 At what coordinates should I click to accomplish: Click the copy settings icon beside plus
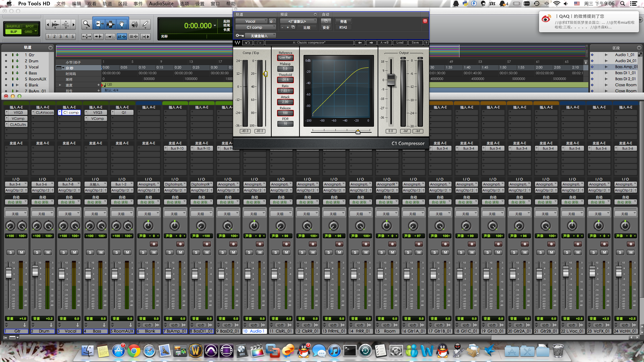[x=293, y=27]
